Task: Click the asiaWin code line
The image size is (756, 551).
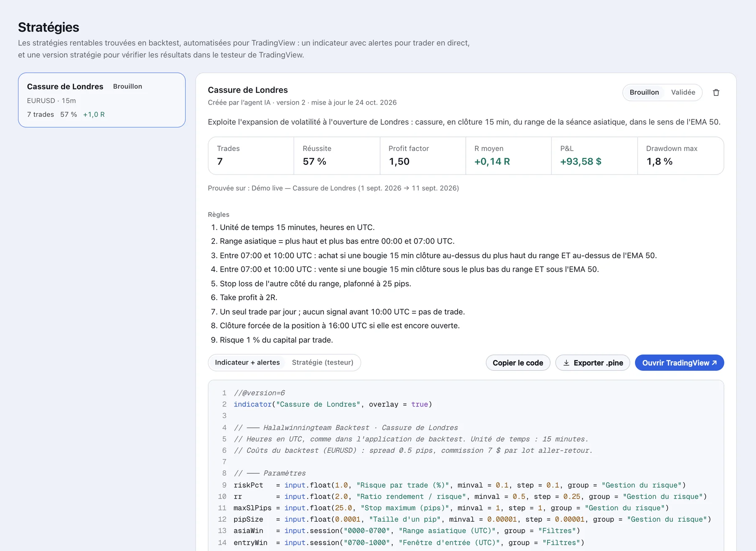Action: pos(407,531)
